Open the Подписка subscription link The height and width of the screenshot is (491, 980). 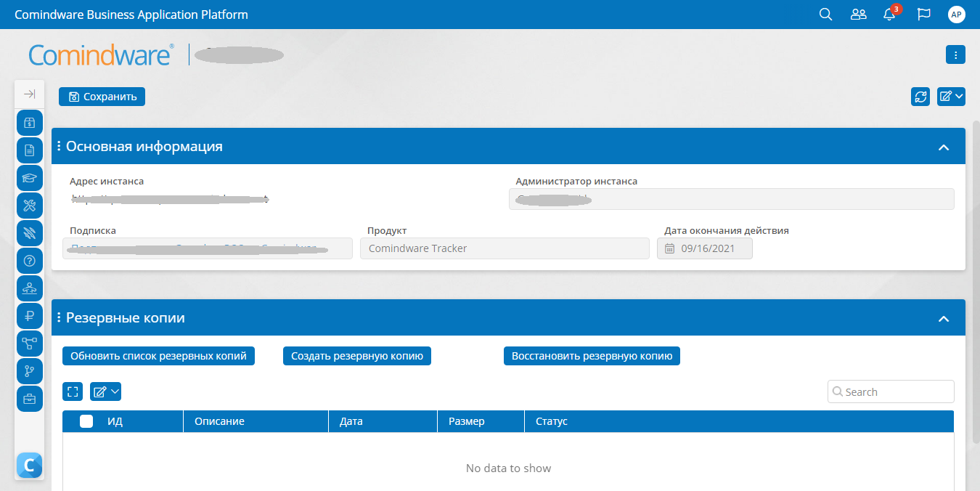(196, 248)
